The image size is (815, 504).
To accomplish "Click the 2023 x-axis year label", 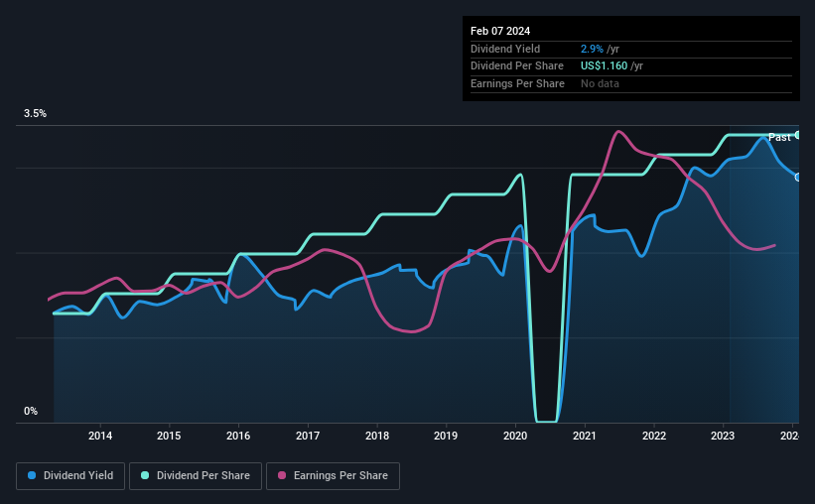I will point(723,436).
